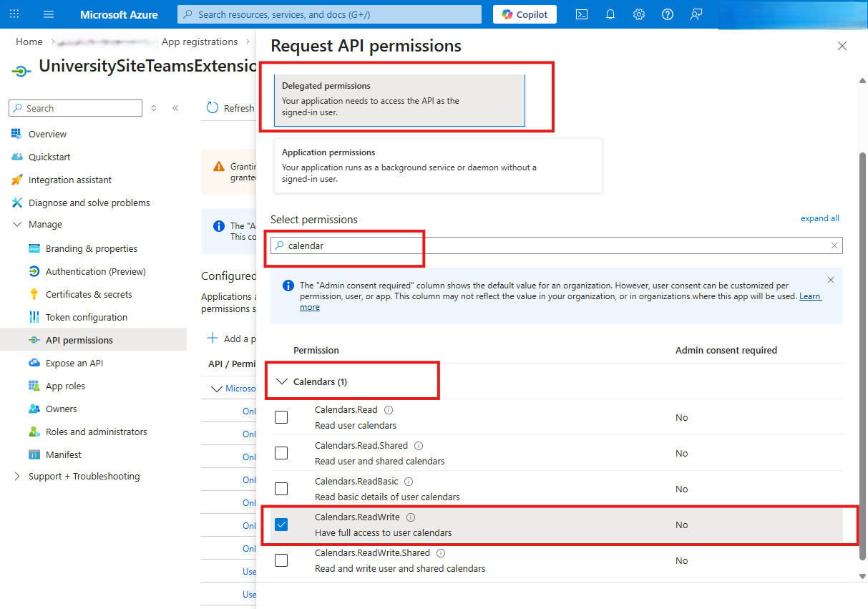Image resolution: width=868 pixels, height=609 pixels.
Task: Open Diagnose and solve problems
Action: tap(89, 203)
